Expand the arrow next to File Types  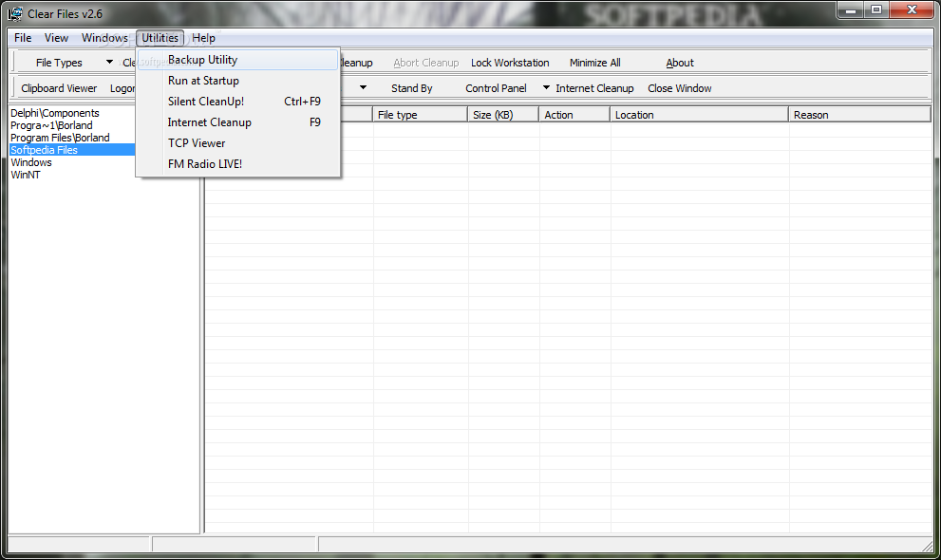pos(109,62)
